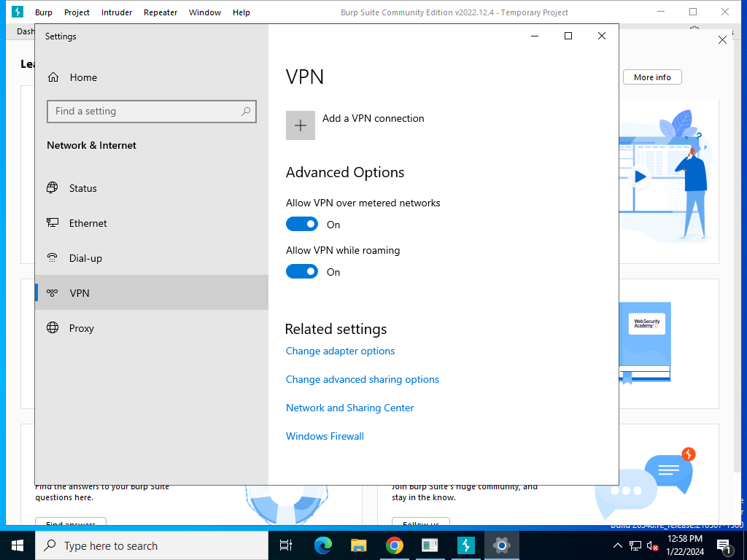This screenshot has width=747, height=560.
Task: Open the Intruder menu
Action: point(117,12)
